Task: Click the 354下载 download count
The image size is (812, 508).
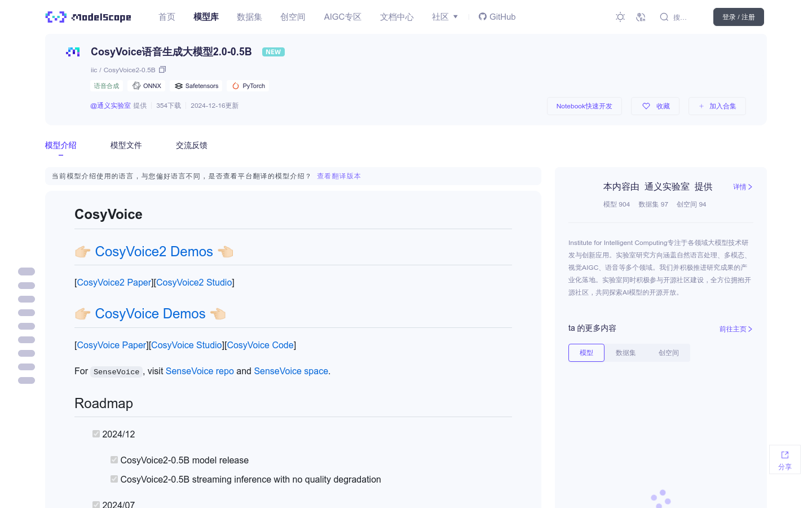Action: click(x=169, y=106)
